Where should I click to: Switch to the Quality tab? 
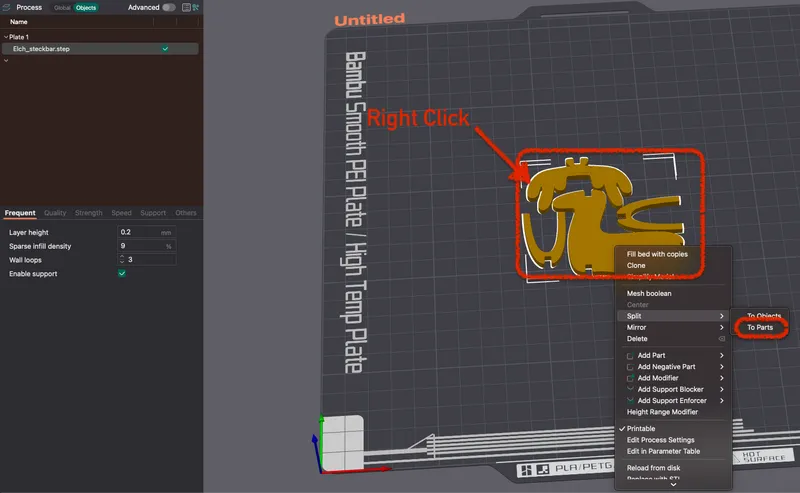[55, 213]
